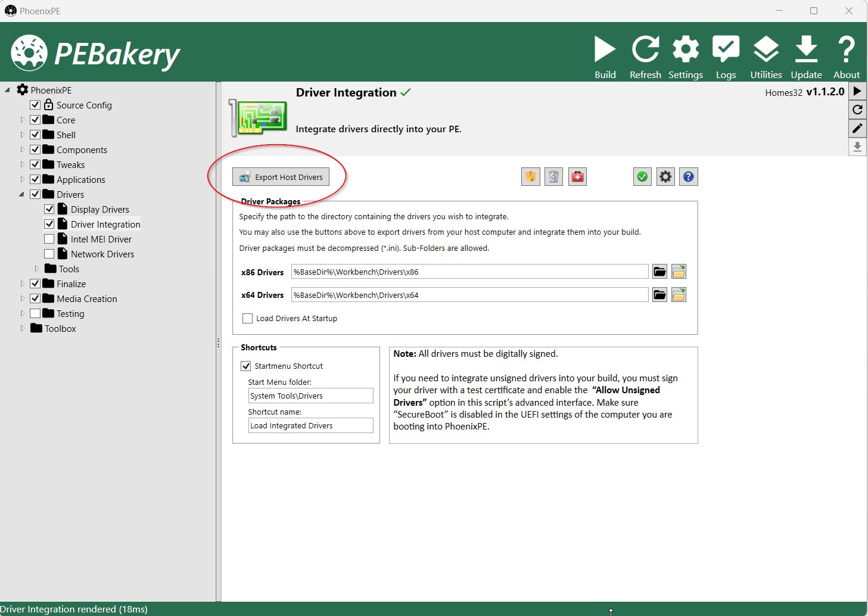
Task: Expand the Tools subfolder
Action: pos(37,269)
